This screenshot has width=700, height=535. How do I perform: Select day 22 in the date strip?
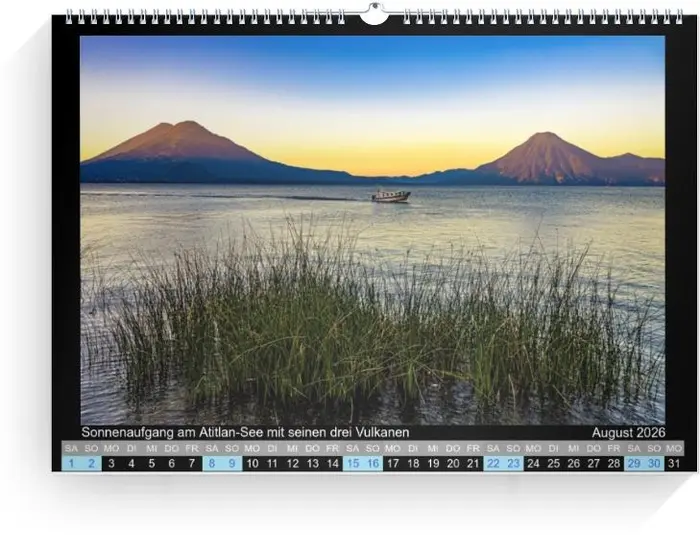tap(493, 464)
